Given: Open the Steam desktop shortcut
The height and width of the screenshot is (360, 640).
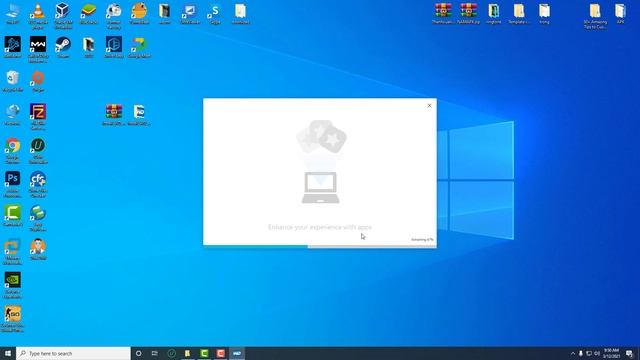Looking at the screenshot, I should click(63, 47).
